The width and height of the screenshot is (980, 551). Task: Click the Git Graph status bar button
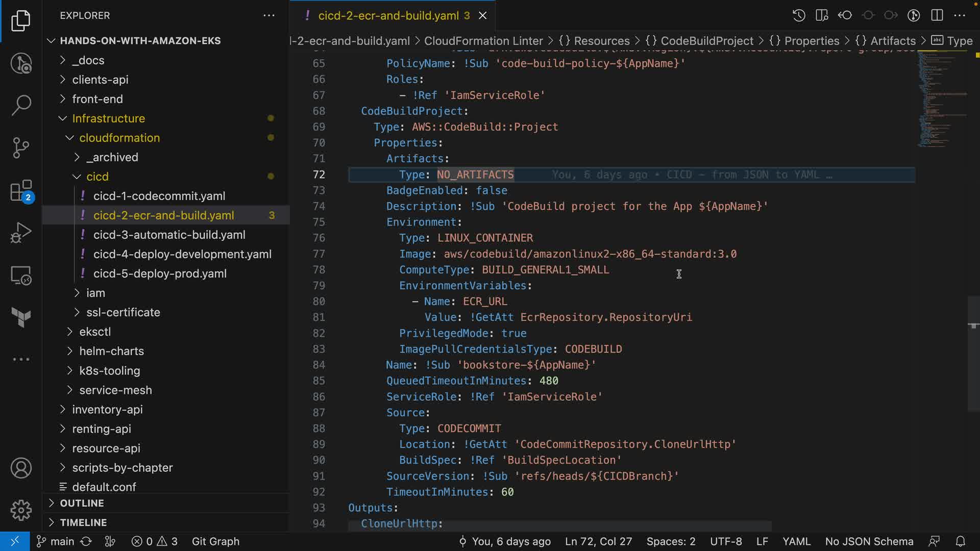(x=215, y=541)
